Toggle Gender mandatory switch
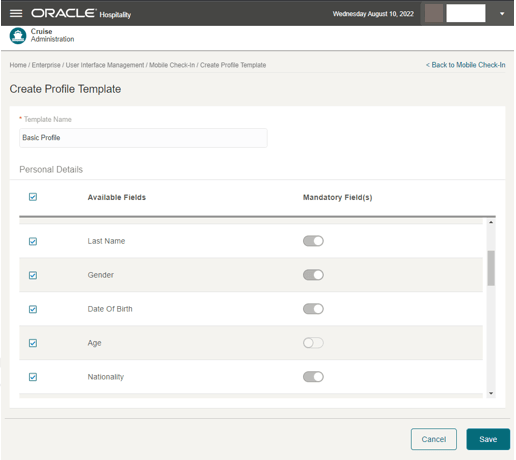 click(x=313, y=275)
